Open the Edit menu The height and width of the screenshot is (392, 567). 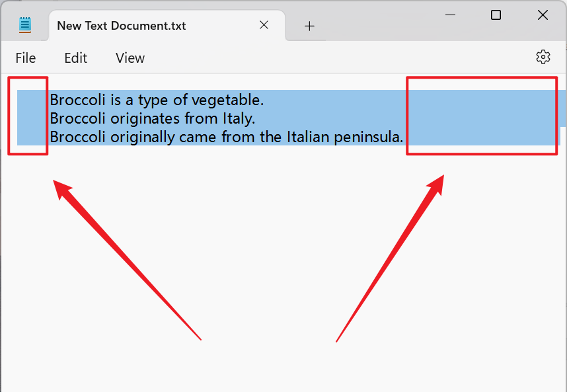click(75, 58)
